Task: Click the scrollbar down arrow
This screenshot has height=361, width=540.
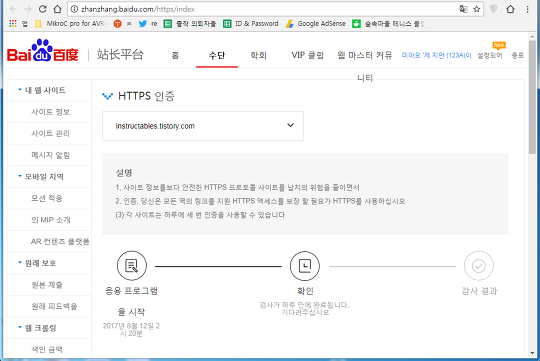Action: point(533,353)
